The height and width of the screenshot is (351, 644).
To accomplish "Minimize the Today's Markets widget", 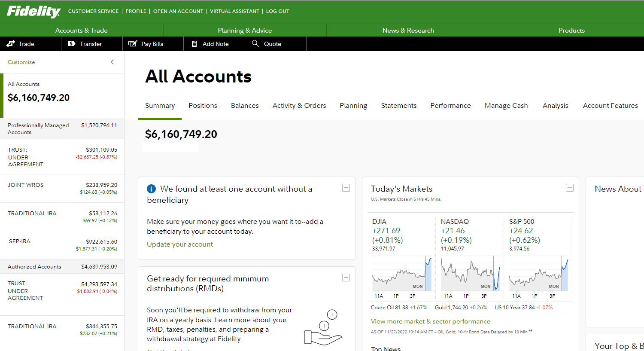I will [570, 188].
